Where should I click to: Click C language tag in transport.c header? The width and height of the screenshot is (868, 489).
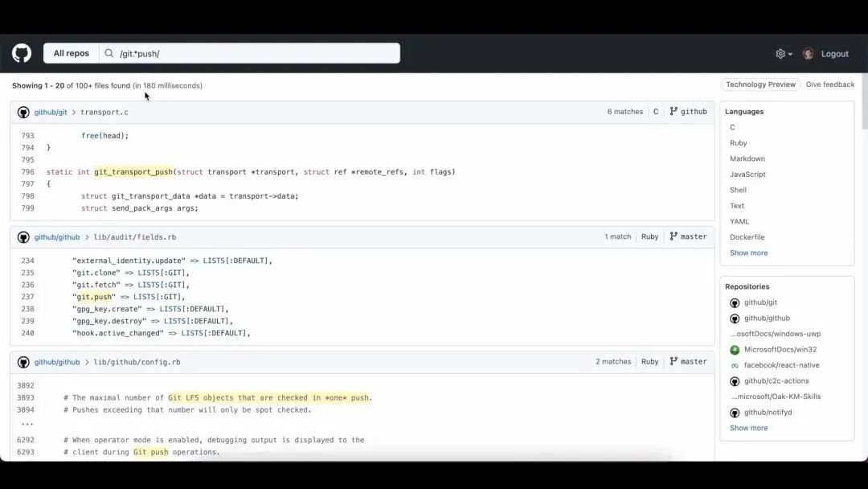tap(656, 111)
